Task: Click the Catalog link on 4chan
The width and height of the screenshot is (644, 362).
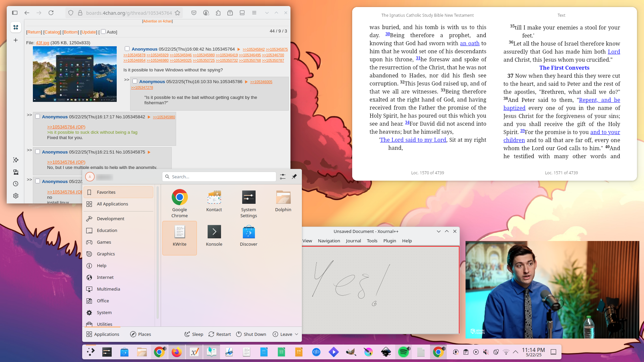Action: point(52,32)
